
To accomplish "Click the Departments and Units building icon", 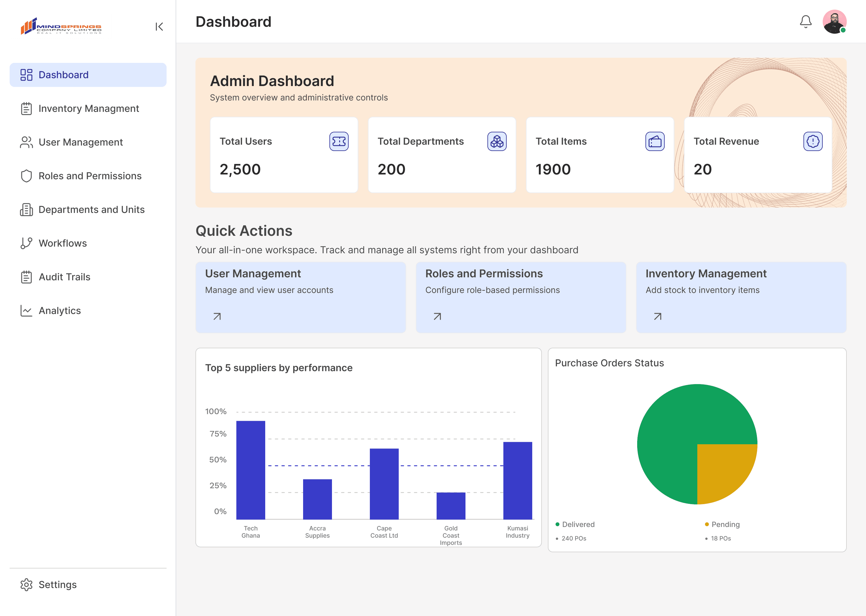I will click(26, 209).
